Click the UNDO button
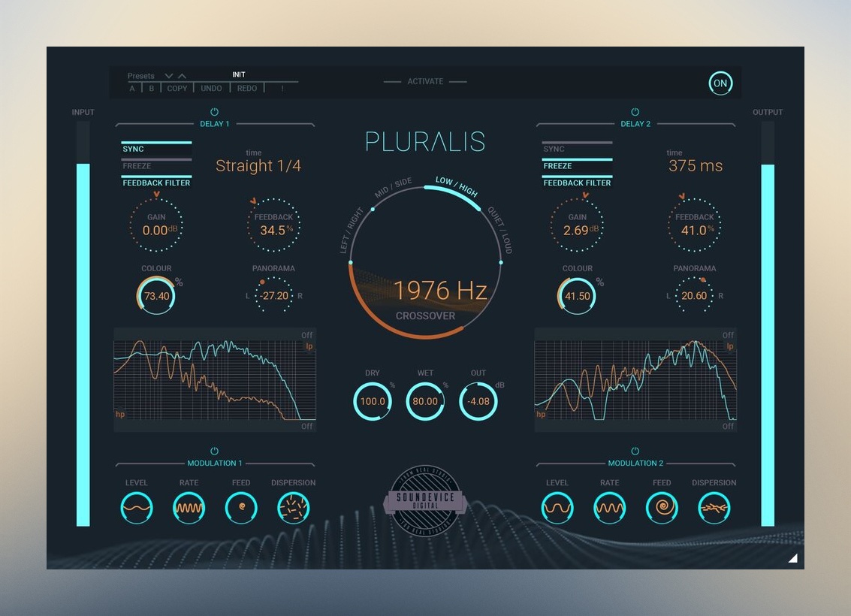Image resolution: width=851 pixels, height=616 pixels. [211, 89]
